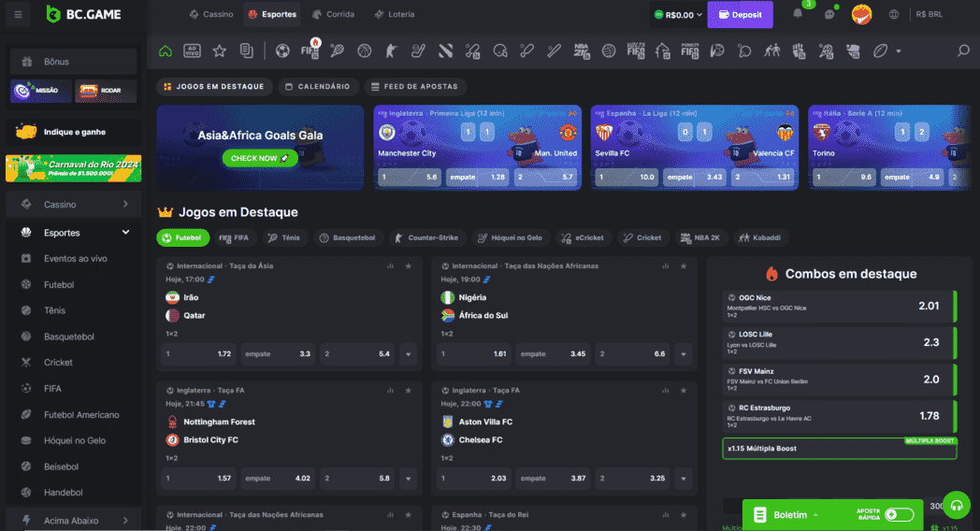Open the user avatar profile
The image size is (980, 531).
861,14
